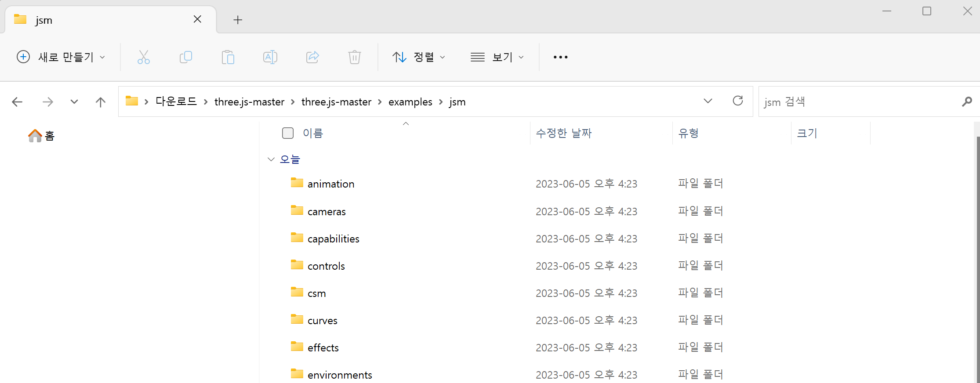This screenshot has width=980, height=383.
Task: Select the animation folder name
Action: 331,184
